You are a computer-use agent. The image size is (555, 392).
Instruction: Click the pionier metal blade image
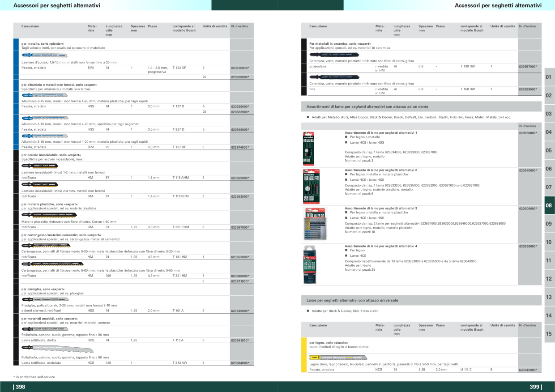[x=45, y=55]
